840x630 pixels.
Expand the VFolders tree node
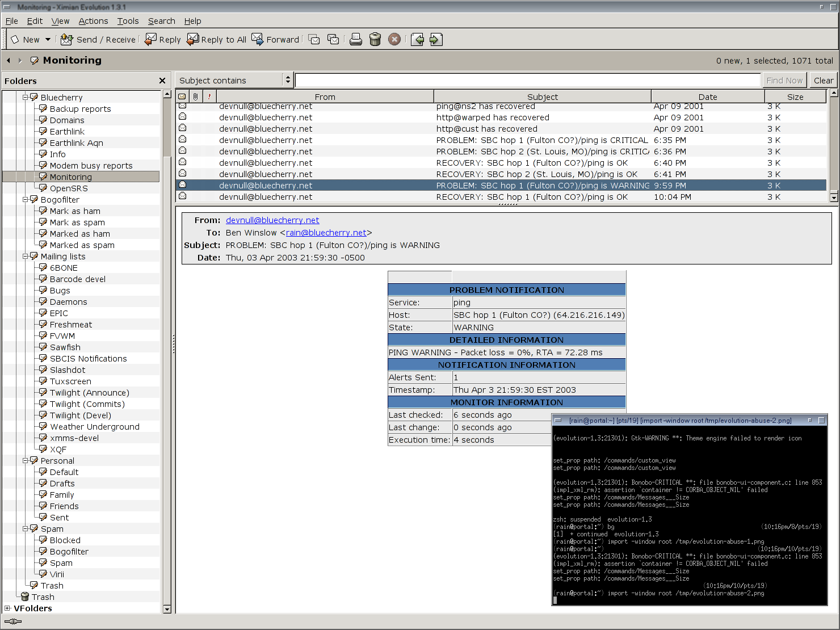[x=7, y=608]
